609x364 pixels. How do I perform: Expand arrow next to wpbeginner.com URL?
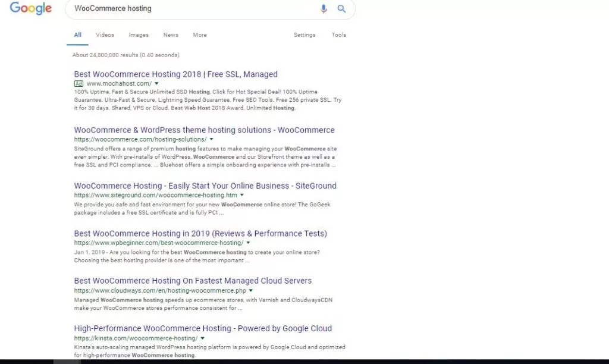pos(248,243)
